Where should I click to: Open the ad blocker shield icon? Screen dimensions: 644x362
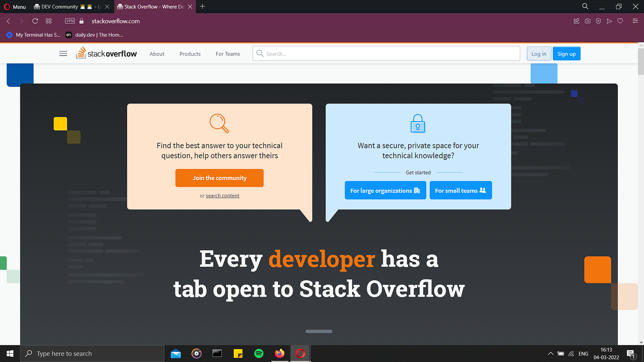(598, 21)
